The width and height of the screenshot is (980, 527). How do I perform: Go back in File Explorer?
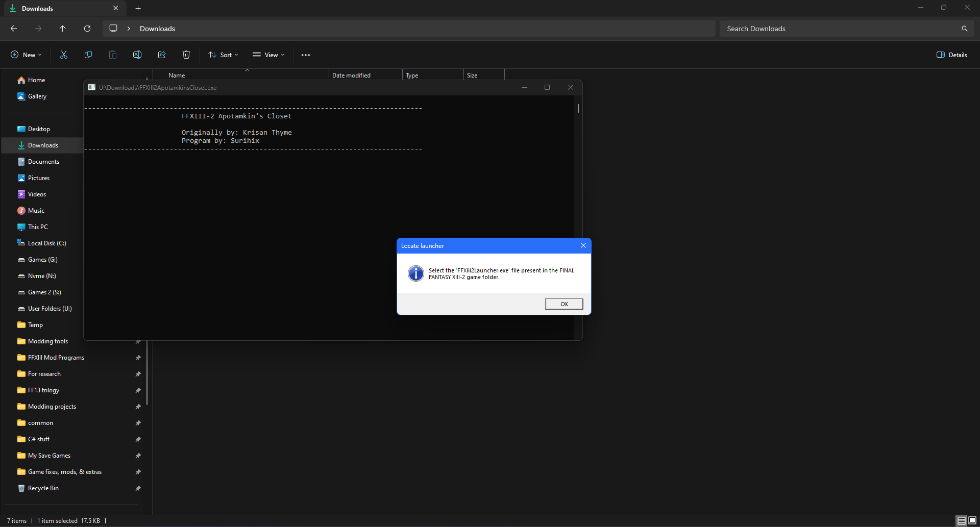tap(14, 29)
